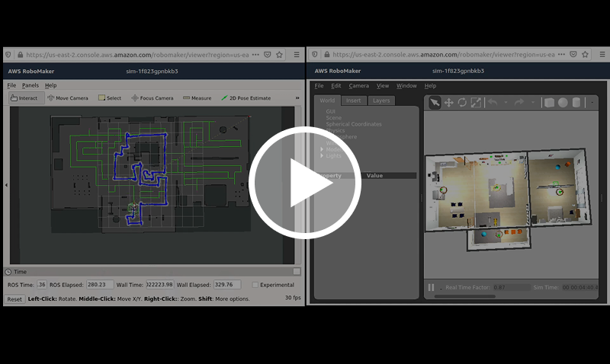This screenshot has width=610, height=364.
Task: Insert a sphere shape in Gazebo
Action: point(563,103)
